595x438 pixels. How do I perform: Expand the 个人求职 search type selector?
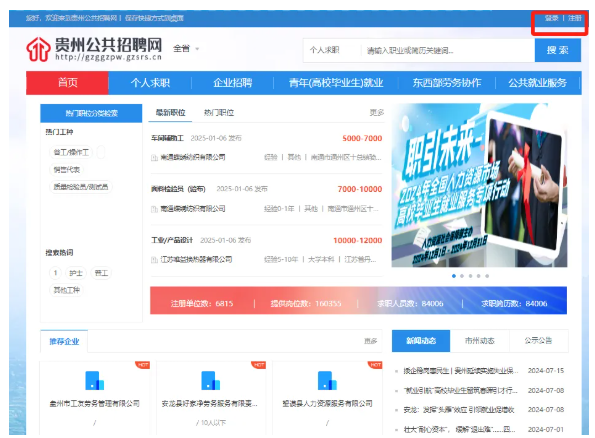(x=324, y=50)
